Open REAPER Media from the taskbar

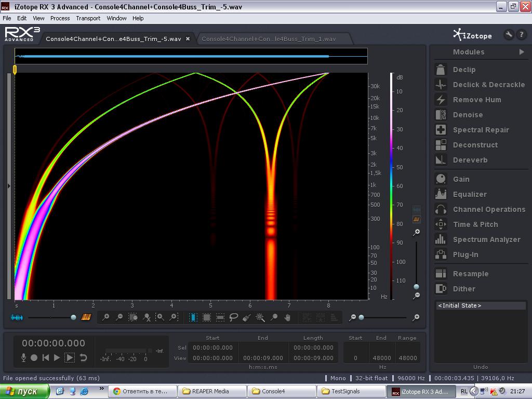pyautogui.click(x=210, y=391)
